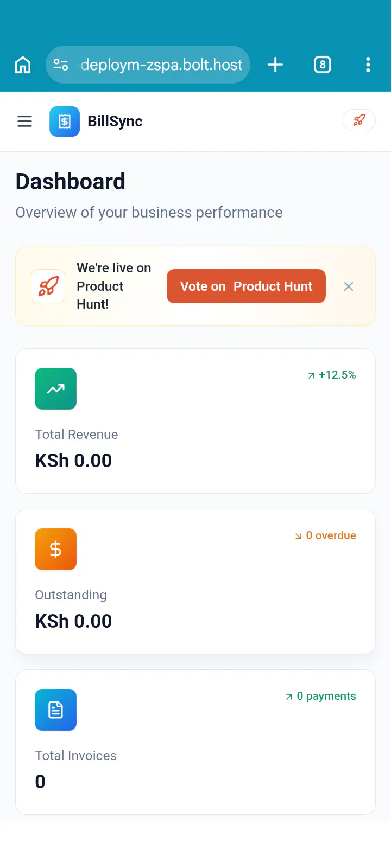Click the deploym-zspa.bolt.host address bar
391x868 pixels.
(x=148, y=65)
